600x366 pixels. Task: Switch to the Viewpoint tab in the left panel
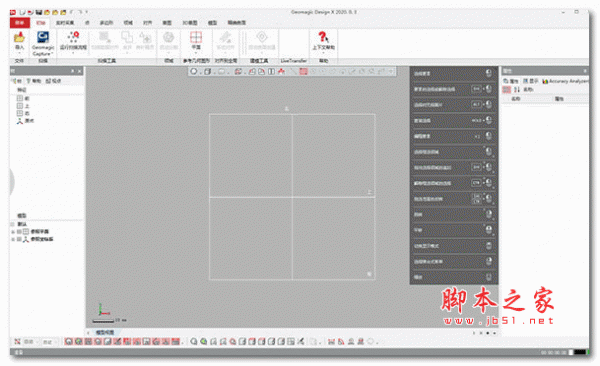tap(53, 81)
